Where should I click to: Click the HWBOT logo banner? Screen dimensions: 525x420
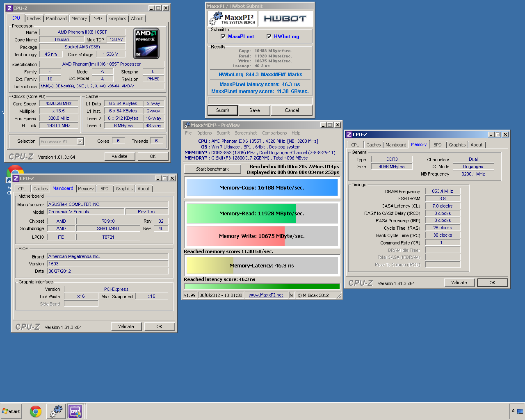[x=285, y=19]
